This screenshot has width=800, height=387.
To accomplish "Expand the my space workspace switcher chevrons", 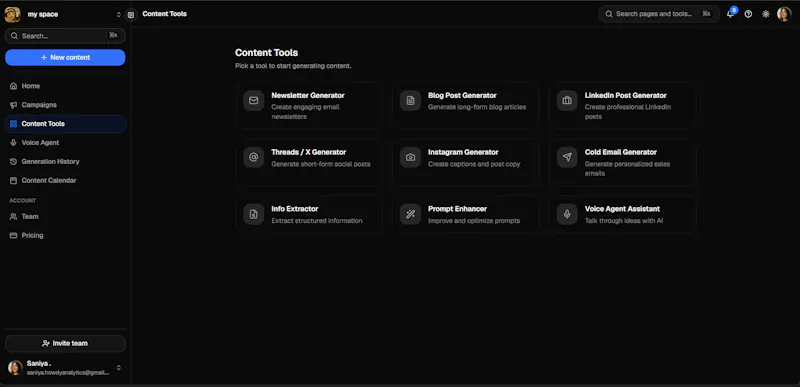I will tap(118, 15).
